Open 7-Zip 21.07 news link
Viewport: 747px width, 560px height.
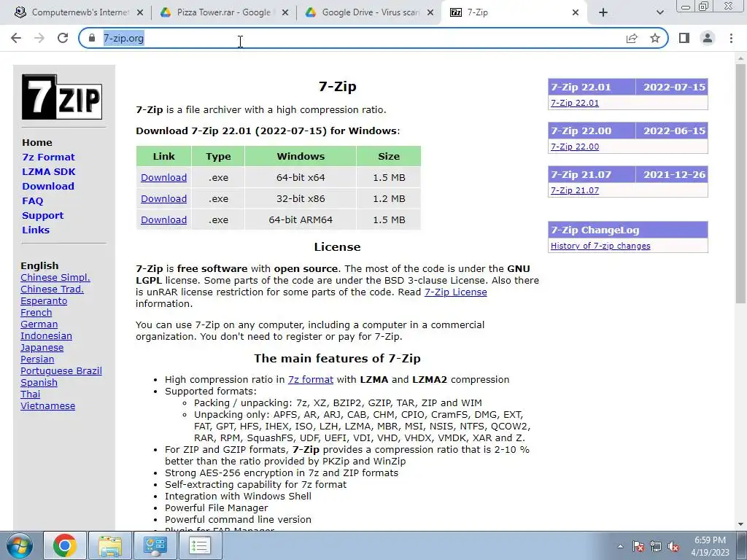[575, 190]
